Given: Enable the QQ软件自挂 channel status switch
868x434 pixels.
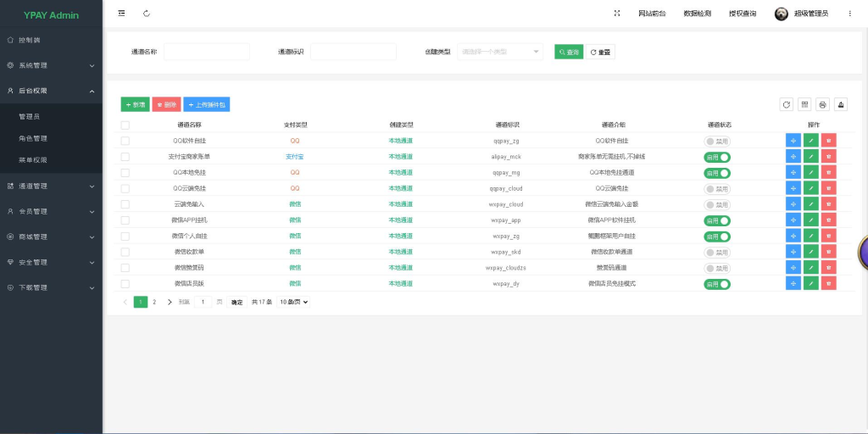Looking at the screenshot, I should click(717, 142).
